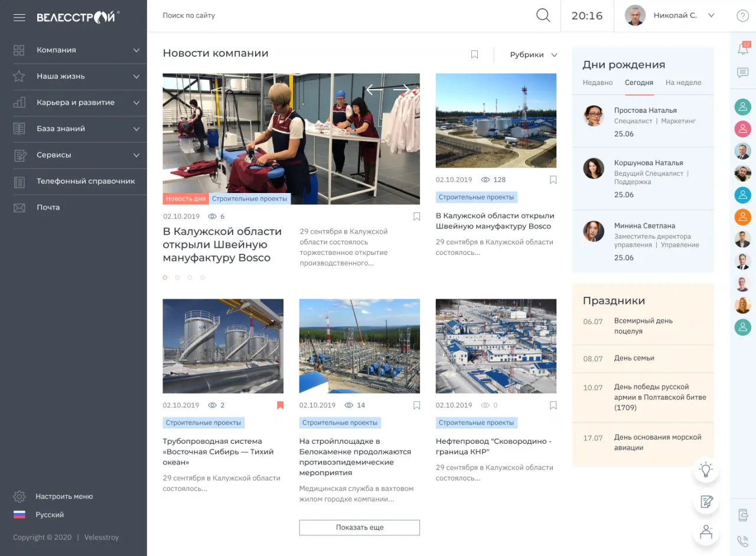Bookmark the Нефтепровод Сковородино article
Image resolution: width=756 pixels, height=556 pixels.
coord(553,405)
